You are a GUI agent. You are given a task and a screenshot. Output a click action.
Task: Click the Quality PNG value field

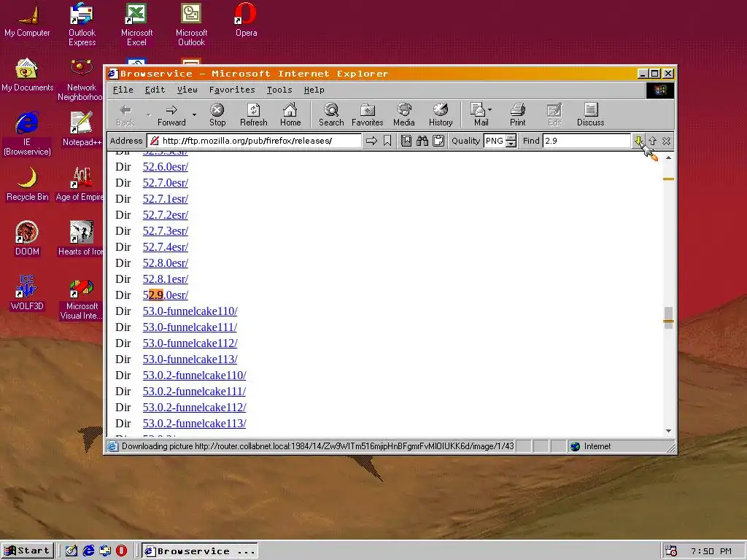(495, 141)
